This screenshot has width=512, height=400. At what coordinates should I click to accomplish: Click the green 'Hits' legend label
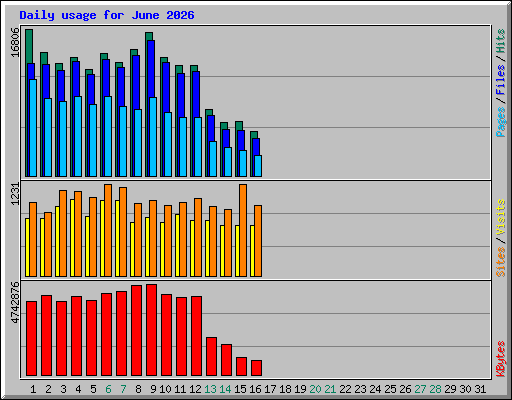click(x=501, y=41)
